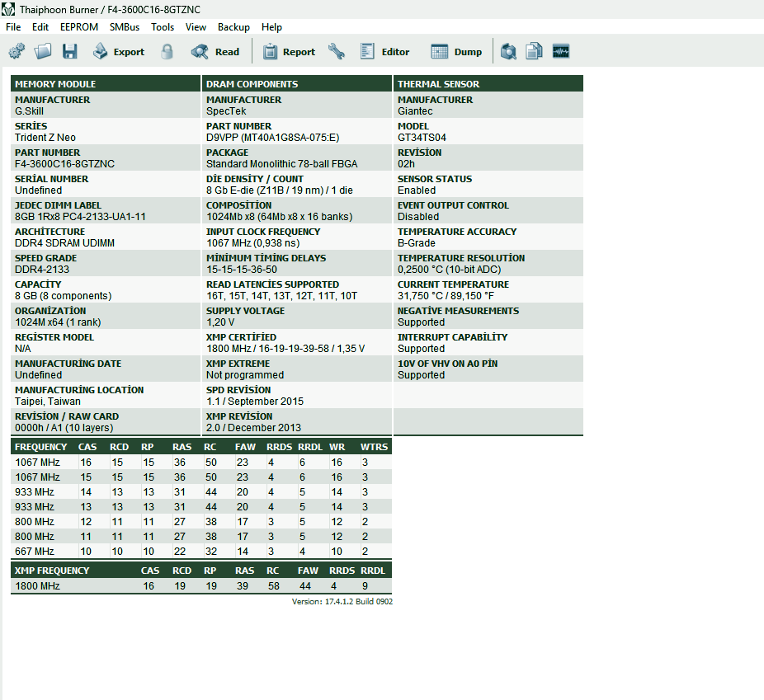The width and height of the screenshot is (764, 700).
Task: Click the Taipei, Taiwan location value
Action: 48,401
